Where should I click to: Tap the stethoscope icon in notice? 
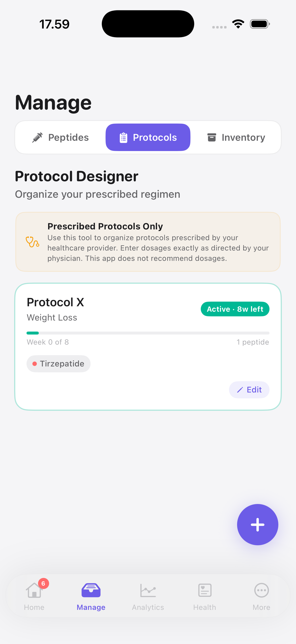[32, 242]
